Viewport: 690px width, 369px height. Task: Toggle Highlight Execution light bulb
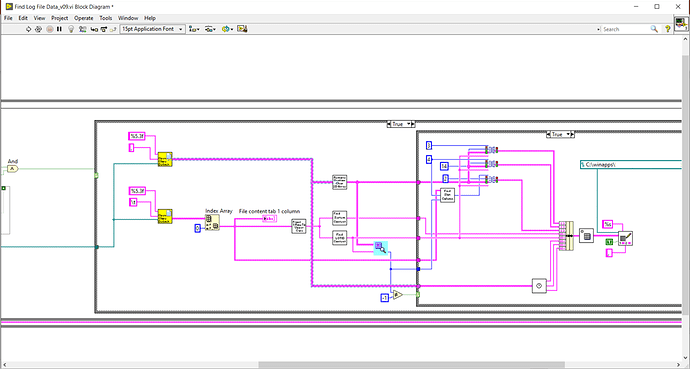(71, 29)
